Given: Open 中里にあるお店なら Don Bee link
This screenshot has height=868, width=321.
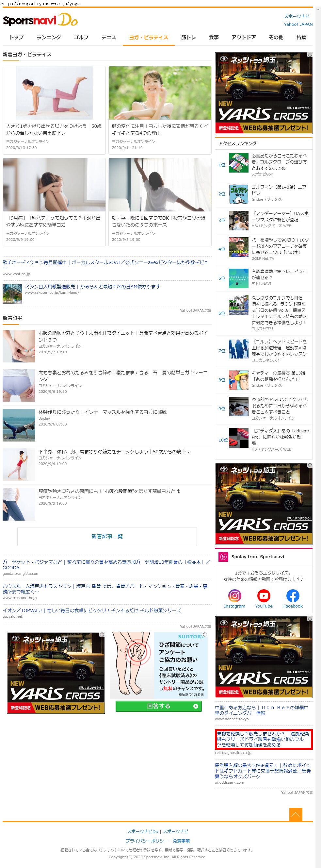Looking at the screenshot, I should [262, 710].
